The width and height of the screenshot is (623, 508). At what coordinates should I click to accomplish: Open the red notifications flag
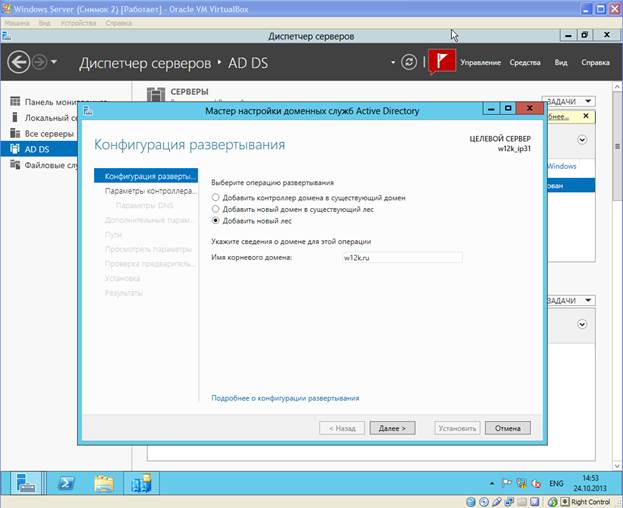[442, 62]
